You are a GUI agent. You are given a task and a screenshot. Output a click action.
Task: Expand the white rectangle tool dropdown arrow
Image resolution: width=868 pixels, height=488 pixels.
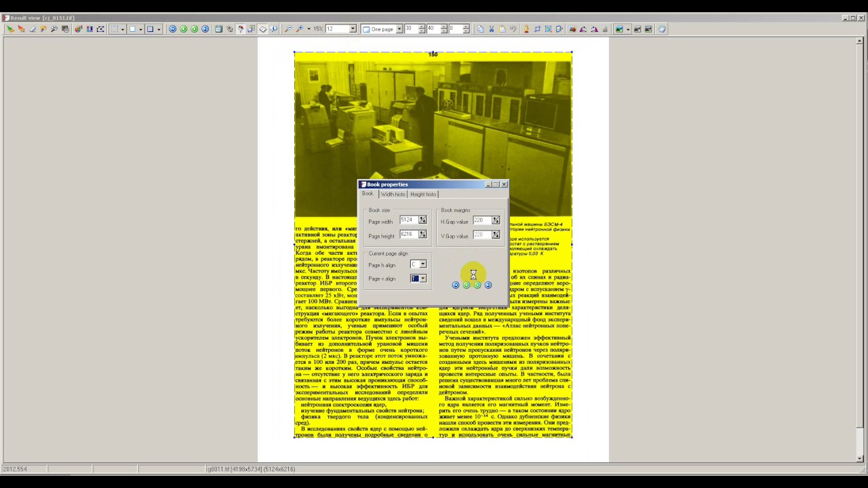pyautogui.click(x=140, y=29)
